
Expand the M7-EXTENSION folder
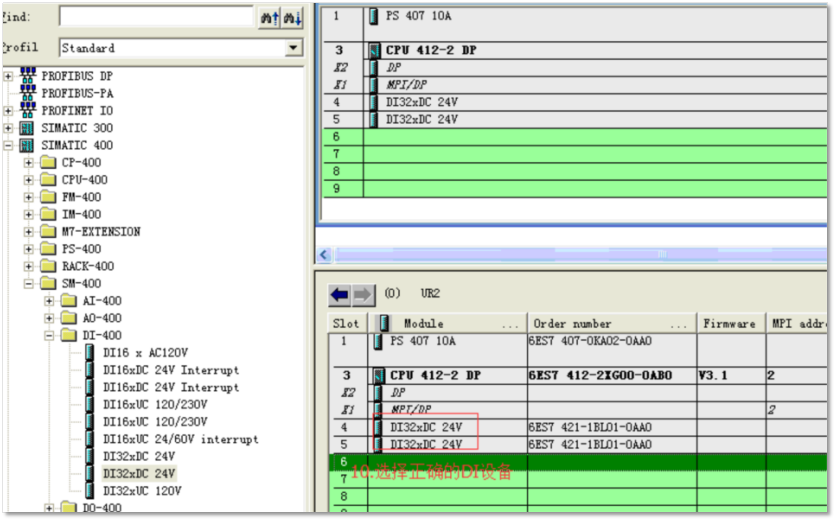point(28,231)
